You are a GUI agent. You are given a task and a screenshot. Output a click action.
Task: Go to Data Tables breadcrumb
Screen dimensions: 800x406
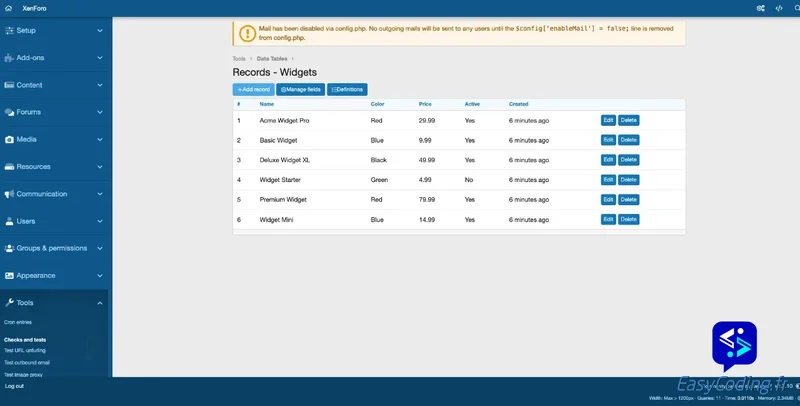point(271,59)
